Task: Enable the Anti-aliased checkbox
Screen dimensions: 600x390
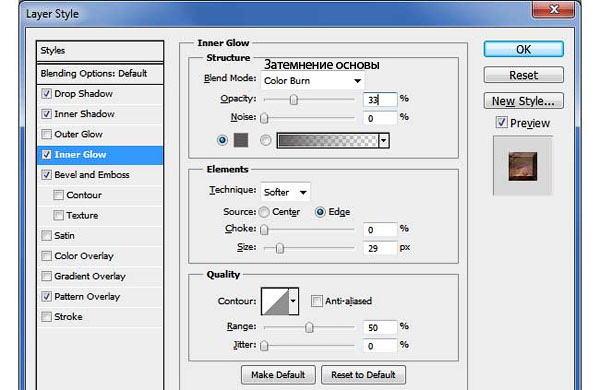Action: click(x=316, y=301)
